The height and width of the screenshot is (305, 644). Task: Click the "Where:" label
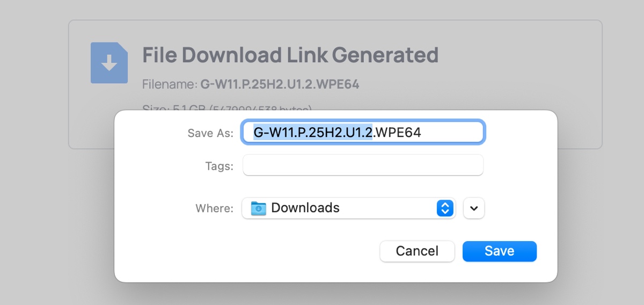(215, 208)
